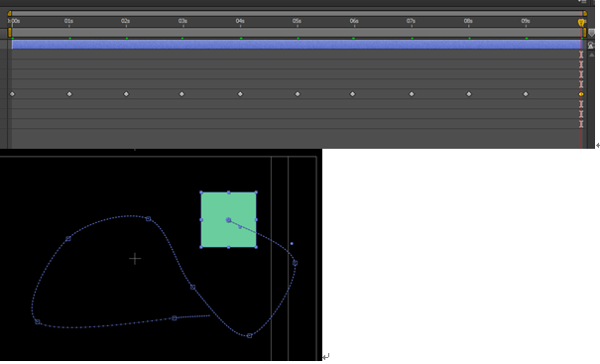Click the current time indicator head

[581, 23]
